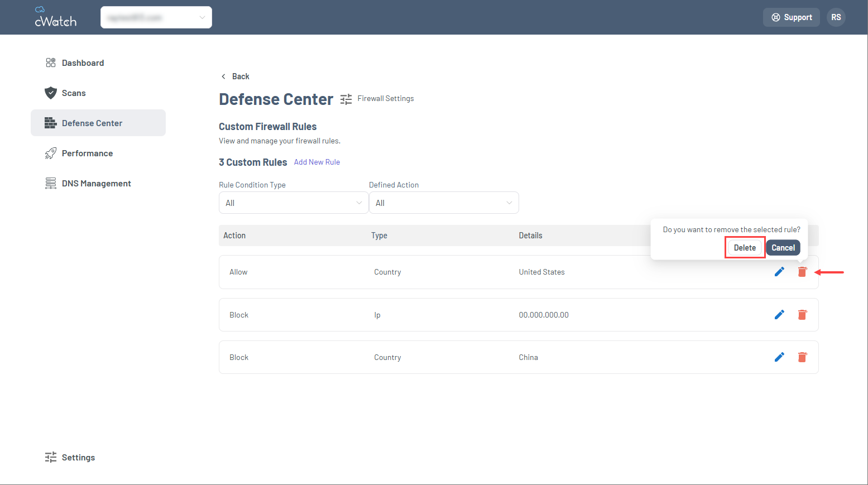Click the Add New Rule link
This screenshot has height=485, width=868.
point(317,162)
